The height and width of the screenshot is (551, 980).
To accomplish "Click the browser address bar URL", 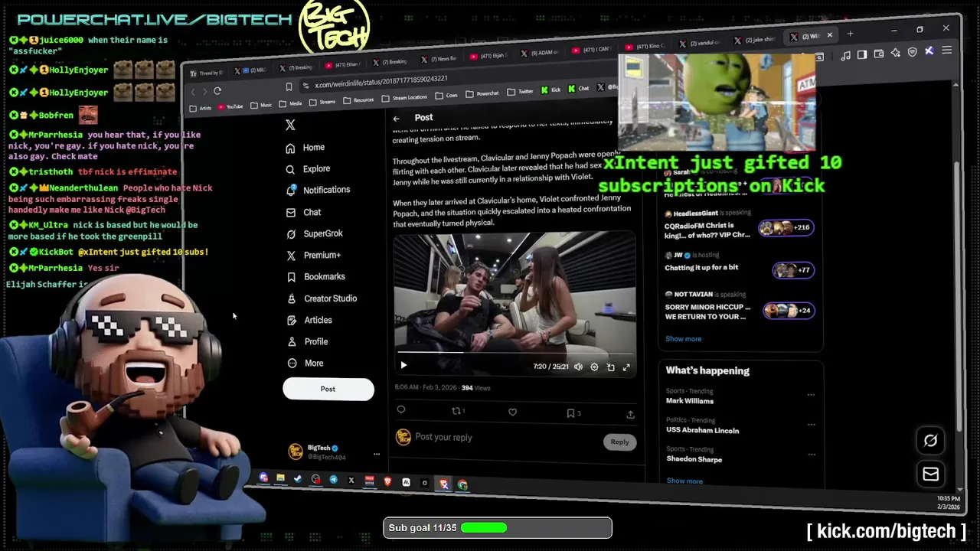I will point(381,81).
